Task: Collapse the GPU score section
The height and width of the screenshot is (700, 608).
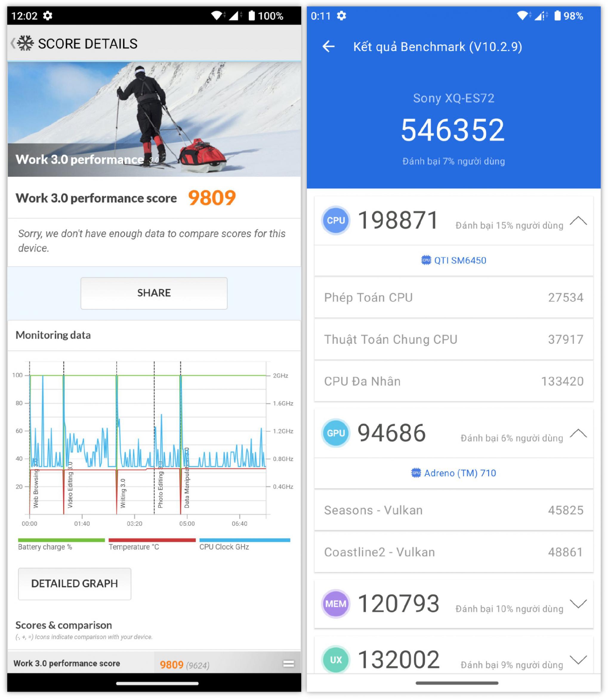Action: (x=578, y=434)
